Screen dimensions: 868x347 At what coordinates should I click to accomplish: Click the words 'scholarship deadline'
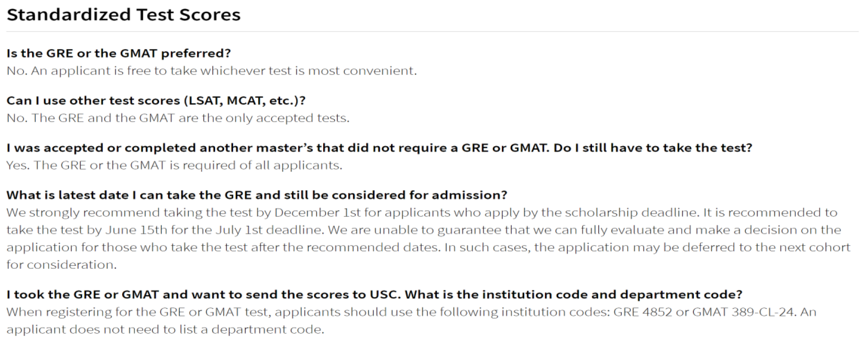point(619,213)
